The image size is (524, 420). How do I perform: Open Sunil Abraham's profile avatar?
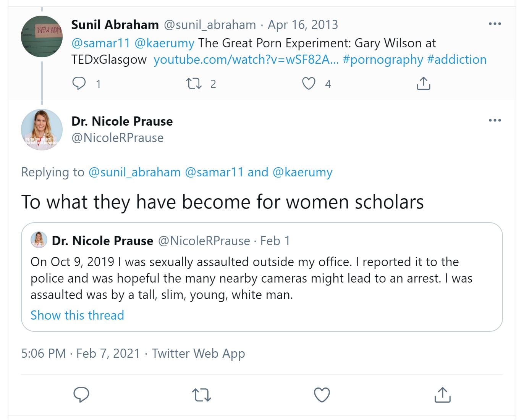click(x=42, y=36)
